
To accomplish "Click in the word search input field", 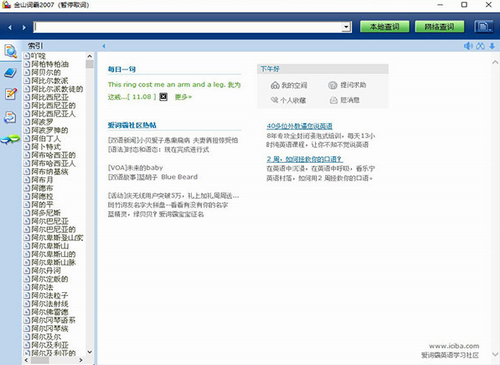I will pos(188,27).
